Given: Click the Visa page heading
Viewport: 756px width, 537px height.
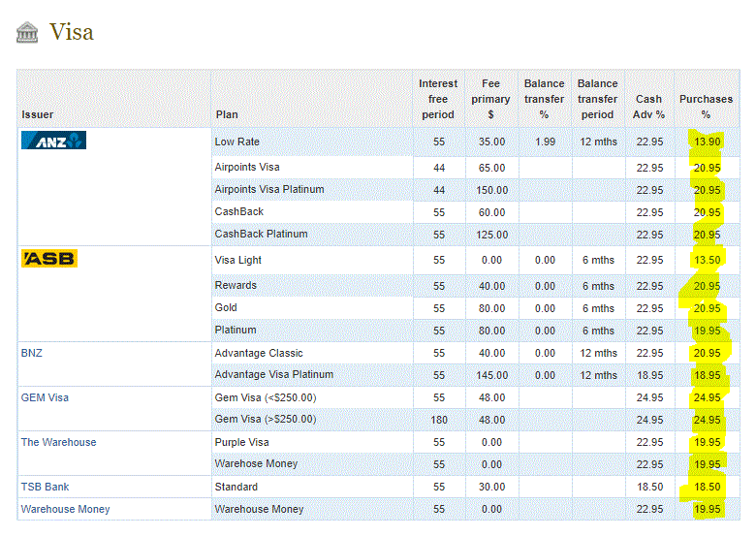Looking at the screenshot, I should pyautogui.click(x=72, y=32).
